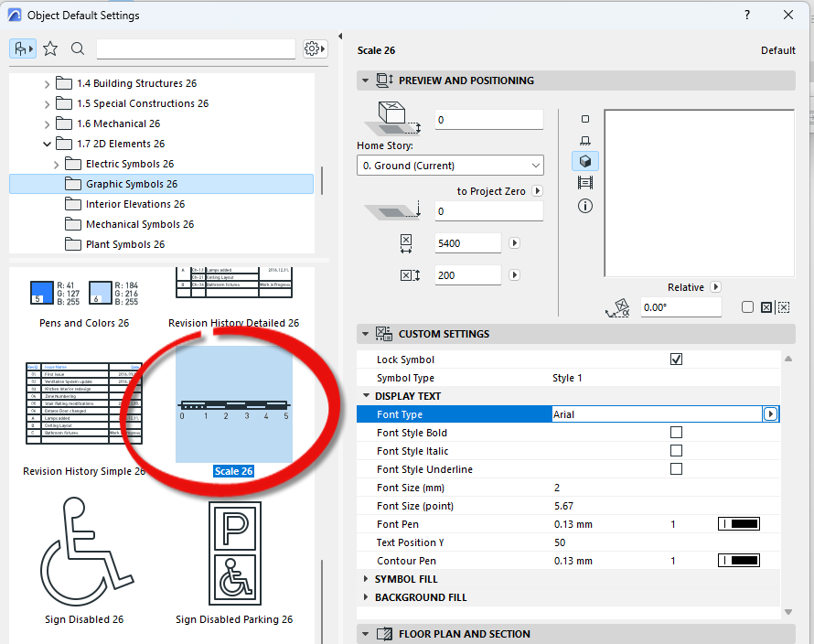Select the preview picture icon
The width and height of the screenshot is (814, 644).
[585, 183]
